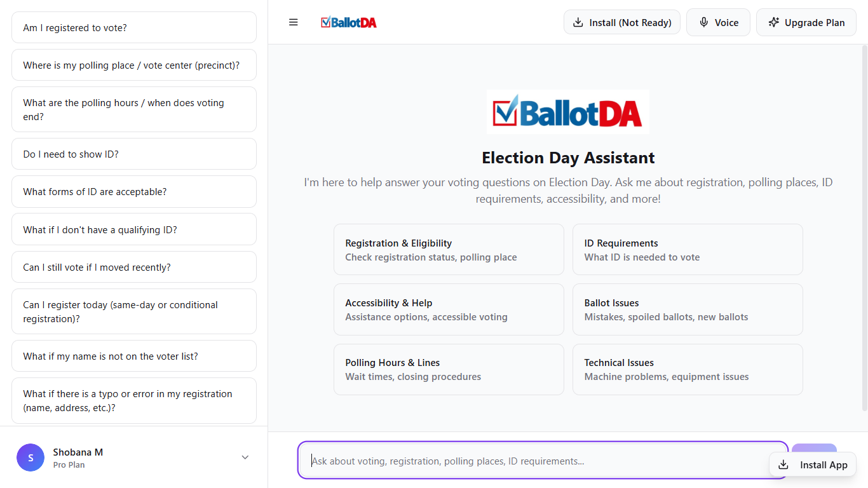This screenshot has width=868, height=488.
Task: Select the Ballot Issues card
Action: click(688, 309)
